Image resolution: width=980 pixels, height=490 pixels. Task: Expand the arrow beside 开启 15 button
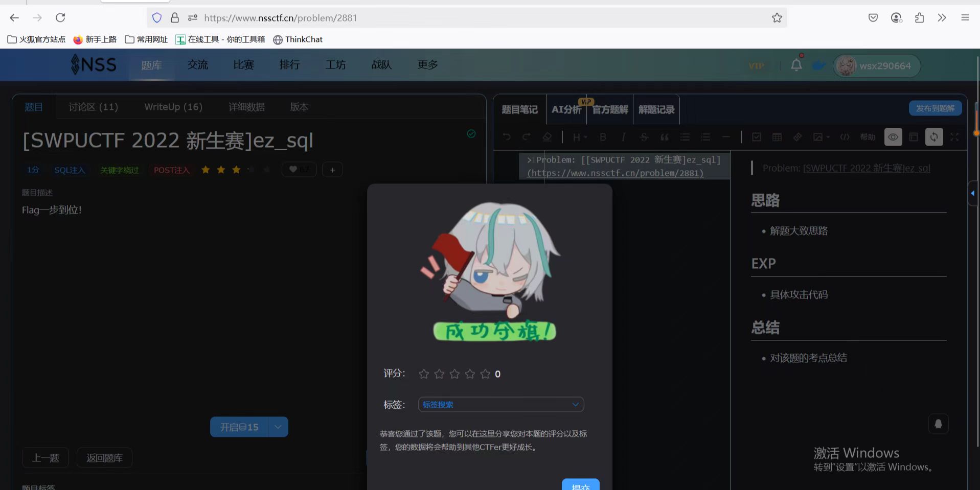click(278, 427)
